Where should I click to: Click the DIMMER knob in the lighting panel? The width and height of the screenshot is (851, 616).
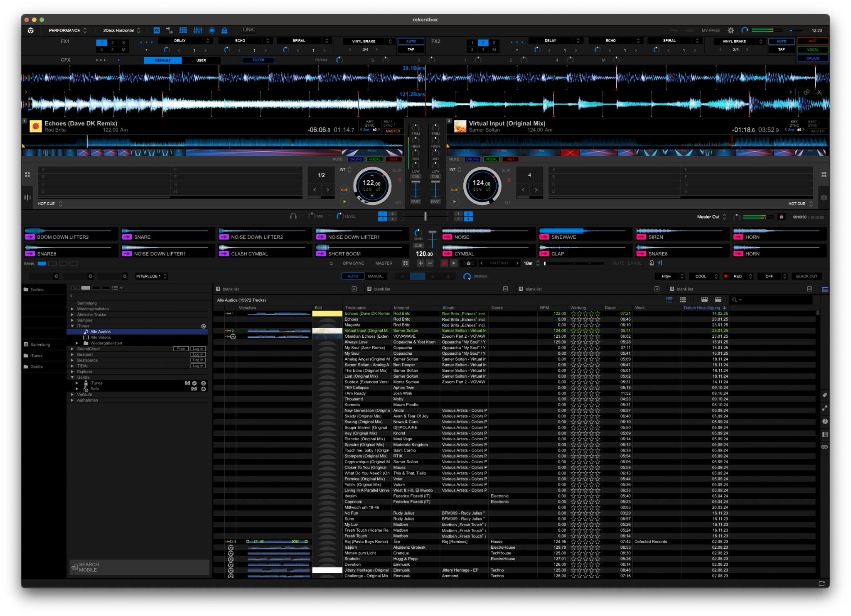pos(466,276)
